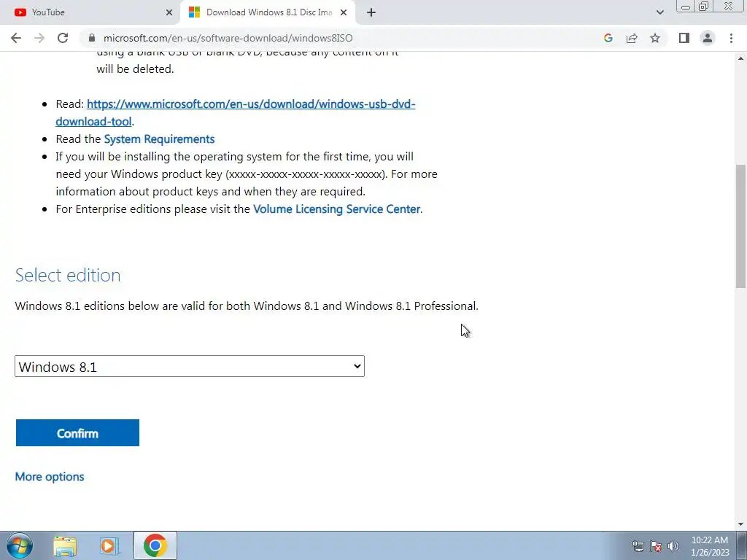Open Action Center flag icon
The height and width of the screenshot is (560, 747).
(656, 546)
